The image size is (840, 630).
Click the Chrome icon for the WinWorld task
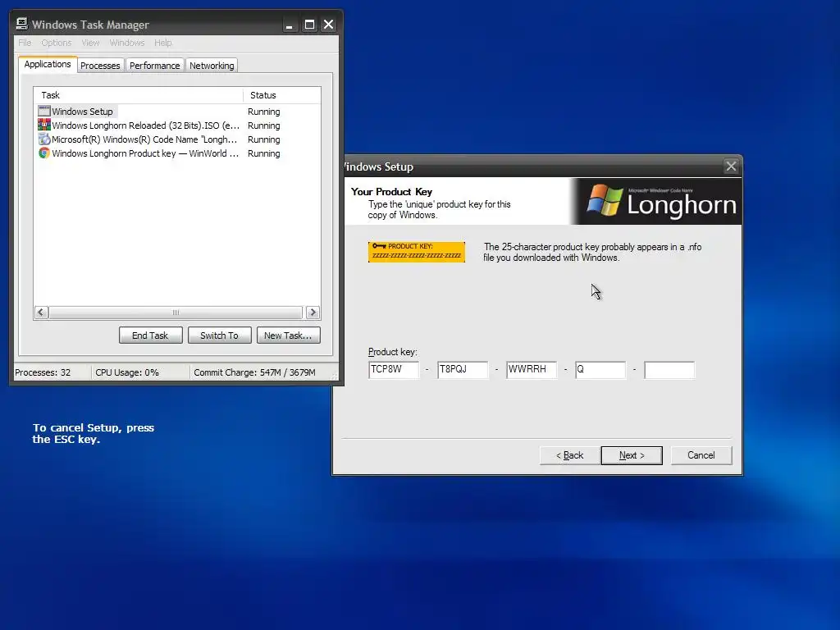coord(44,153)
